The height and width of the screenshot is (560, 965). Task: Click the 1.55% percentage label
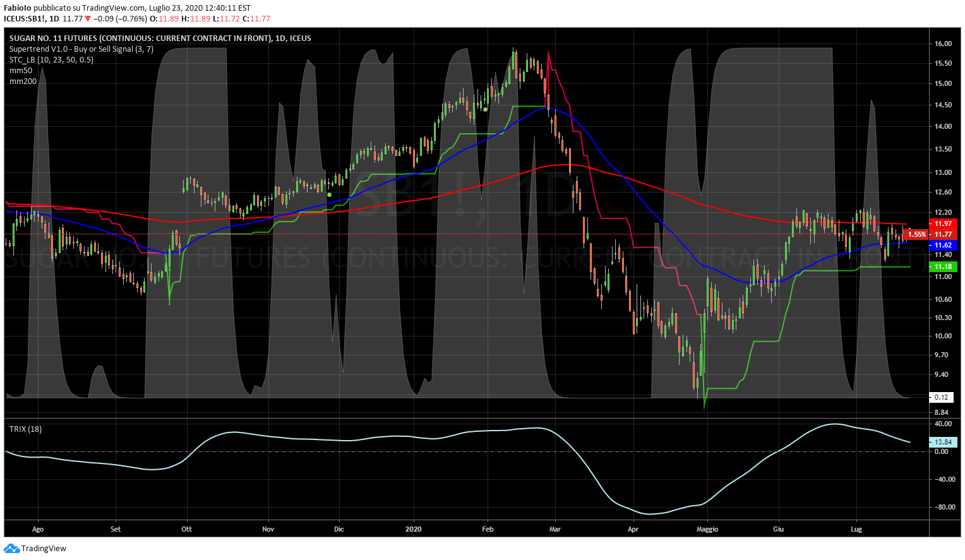[x=916, y=234]
